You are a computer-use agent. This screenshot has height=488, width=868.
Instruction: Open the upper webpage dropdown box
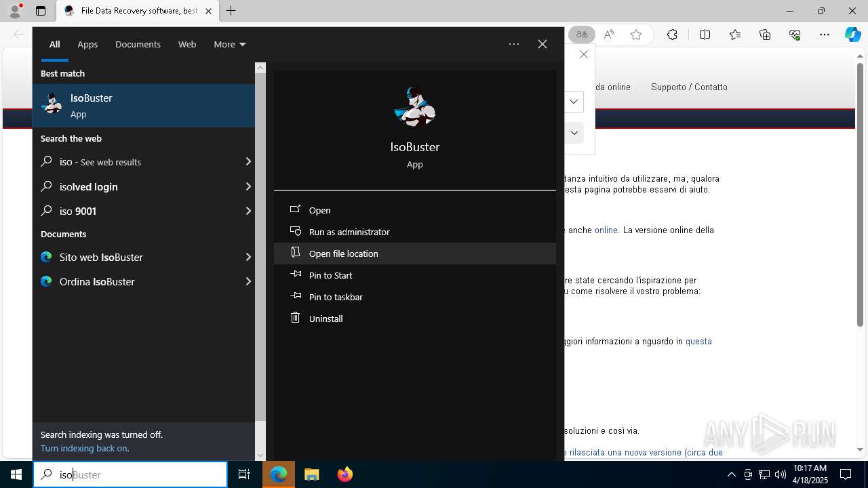(x=574, y=102)
